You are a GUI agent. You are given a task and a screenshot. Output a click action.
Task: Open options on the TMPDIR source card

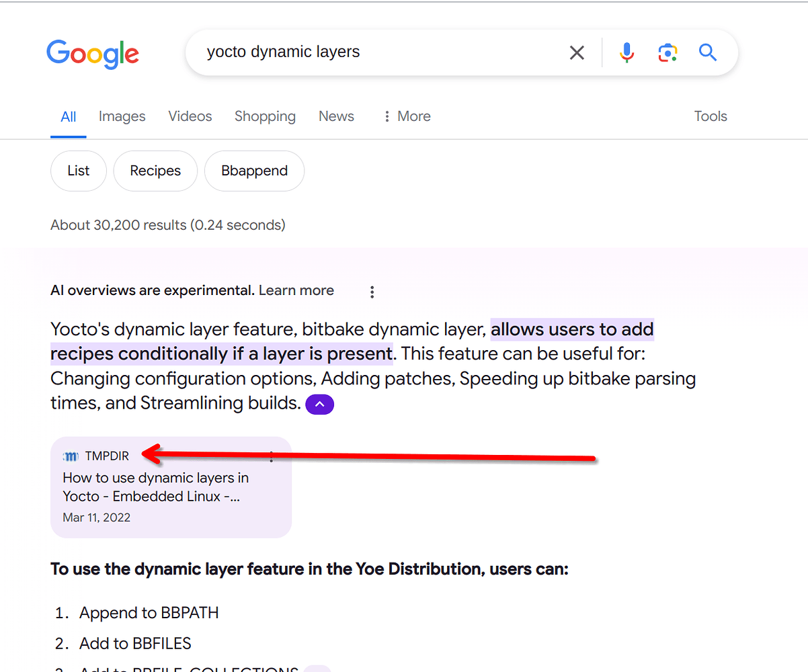(271, 456)
